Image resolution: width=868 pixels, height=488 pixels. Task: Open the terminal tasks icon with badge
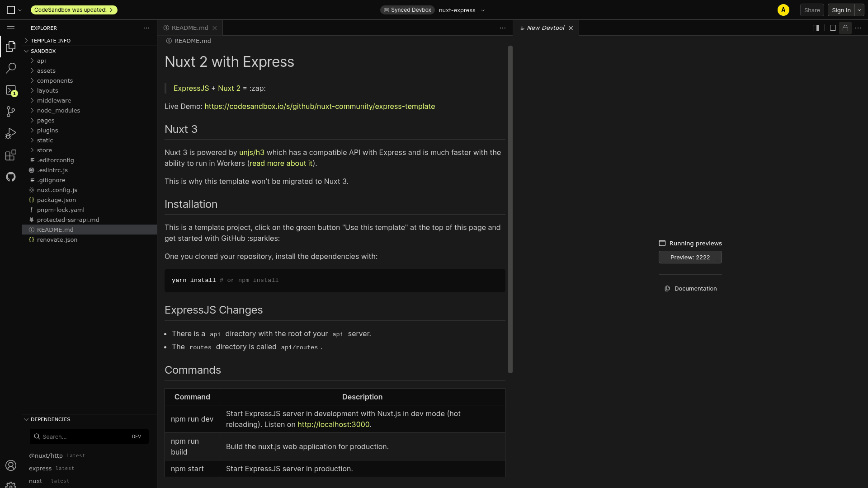11,90
